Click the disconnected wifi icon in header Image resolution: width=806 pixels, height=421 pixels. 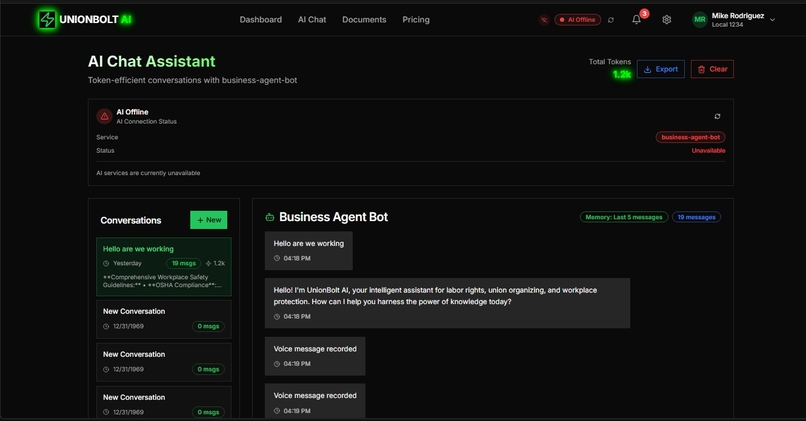544,20
